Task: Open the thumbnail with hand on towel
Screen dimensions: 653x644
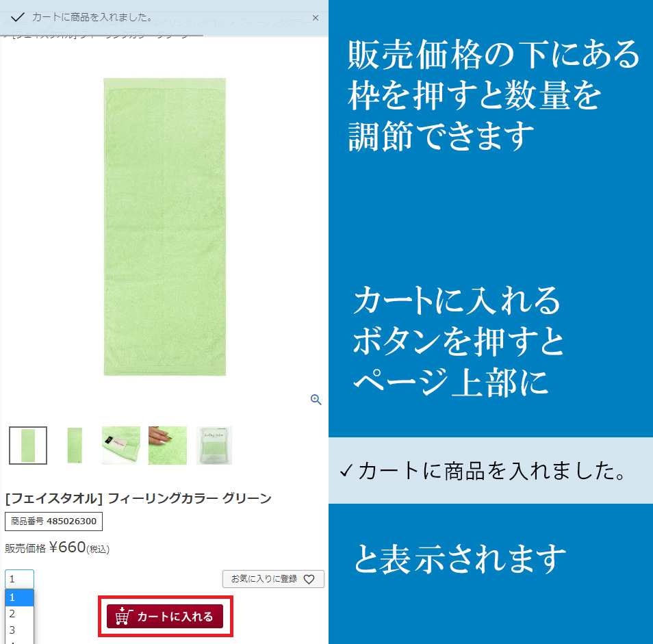Action: pyautogui.click(x=168, y=446)
